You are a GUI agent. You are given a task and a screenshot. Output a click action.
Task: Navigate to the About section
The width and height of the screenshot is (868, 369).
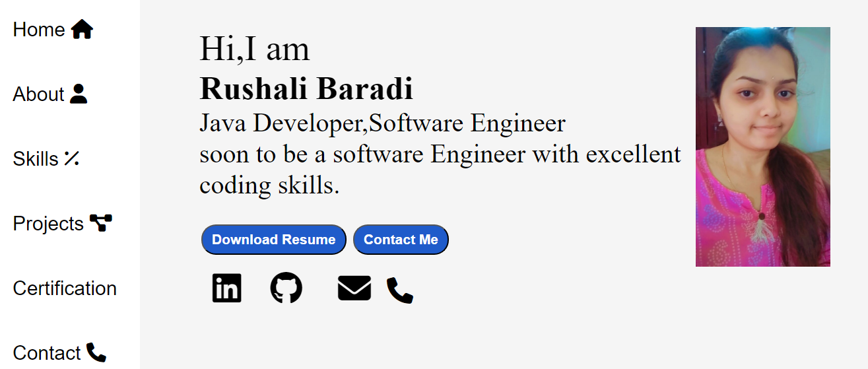coord(39,94)
